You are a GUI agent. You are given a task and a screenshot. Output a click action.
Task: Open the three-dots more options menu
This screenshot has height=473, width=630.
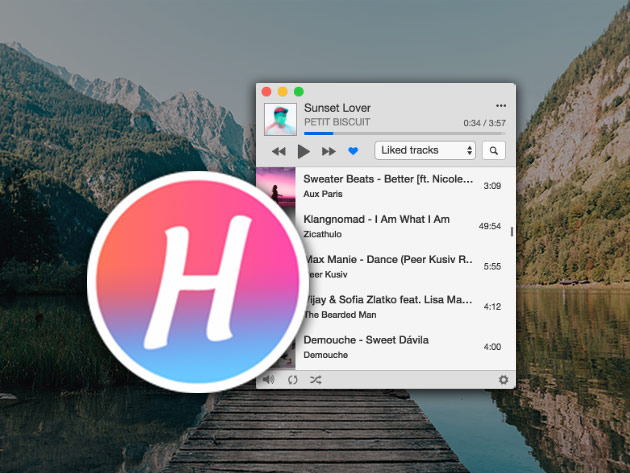tap(501, 106)
